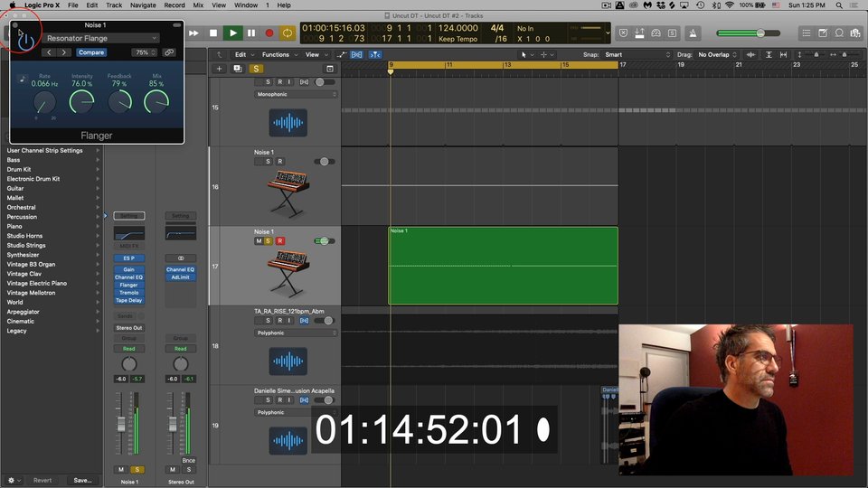The width and height of the screenshot is (868, 488).
Task: Click the ES P instrument slot
Action: [x=129, y=258]
